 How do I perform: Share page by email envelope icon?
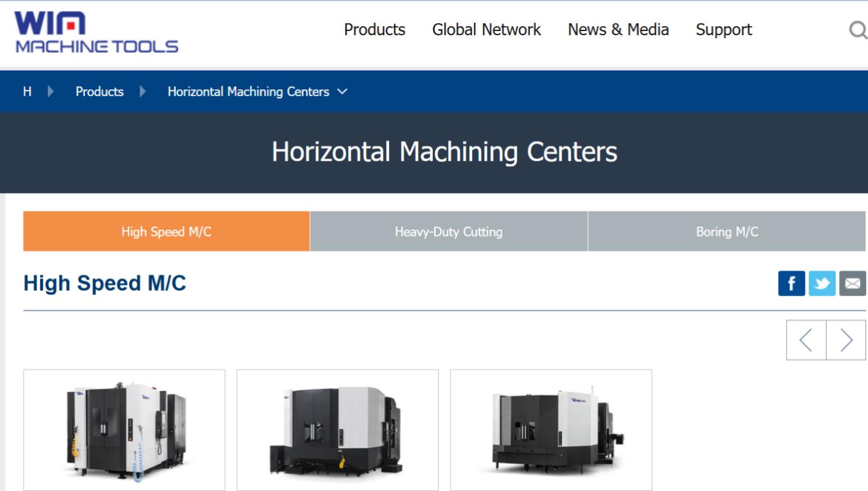pos(852,283)
